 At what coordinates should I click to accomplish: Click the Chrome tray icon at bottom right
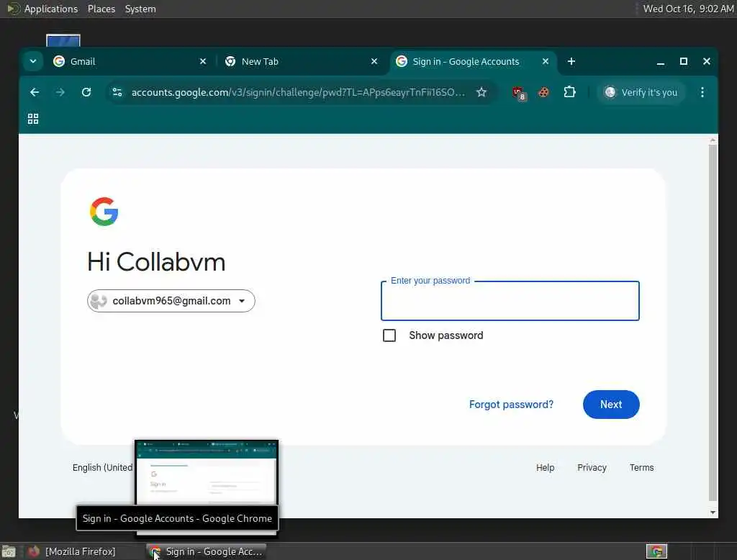(x=656, y=551)
